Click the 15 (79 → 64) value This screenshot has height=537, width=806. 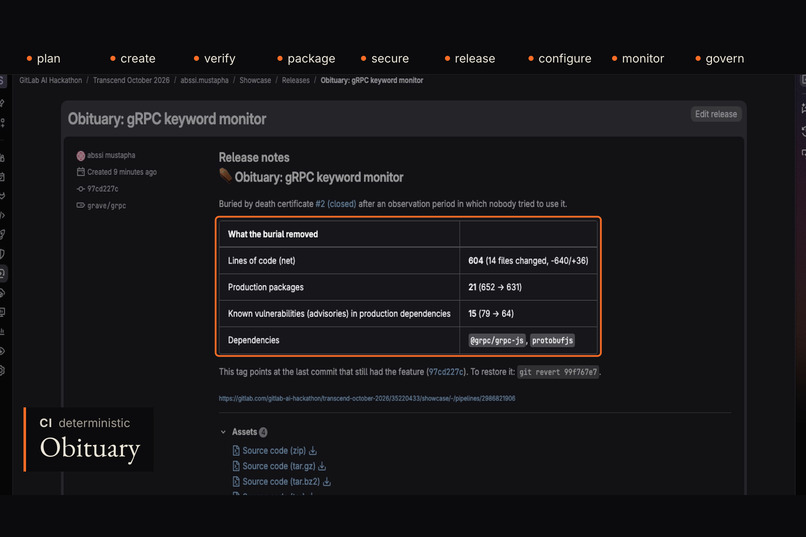[x=490, y=313]
